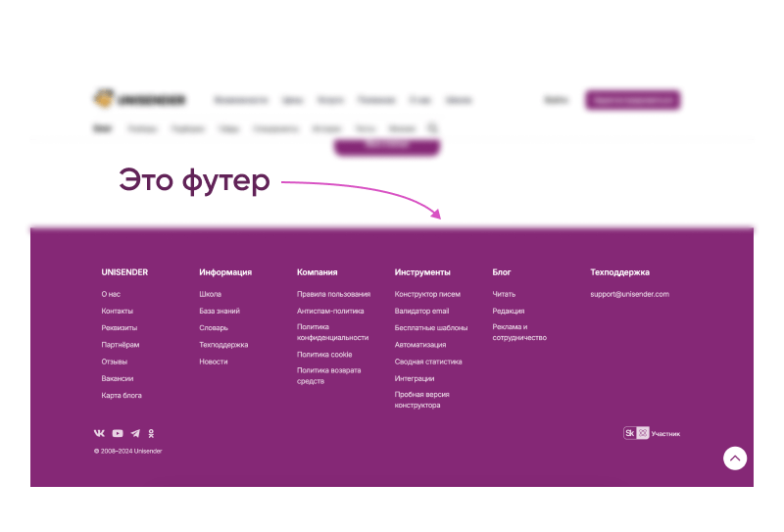Click the Блог column heading
The image size is (784, 532).
[x=502, y=272]
